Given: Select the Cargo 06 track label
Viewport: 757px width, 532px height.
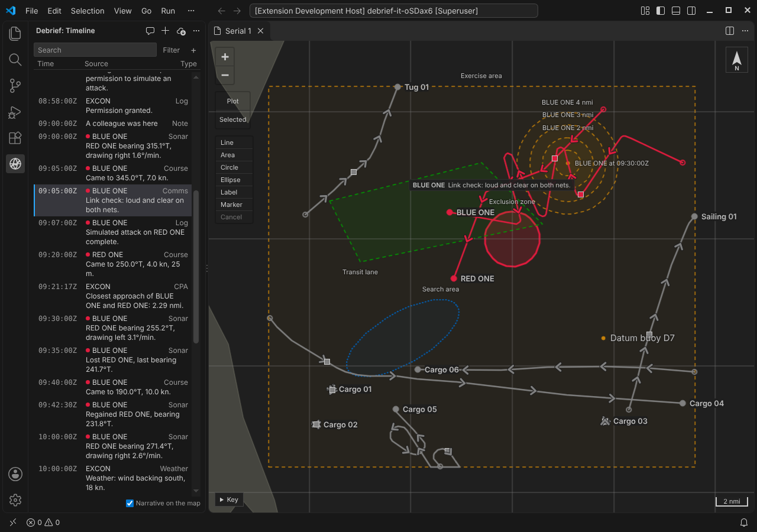Looking at the screenshot, I should pyautogui.click(x=441, y=369).
